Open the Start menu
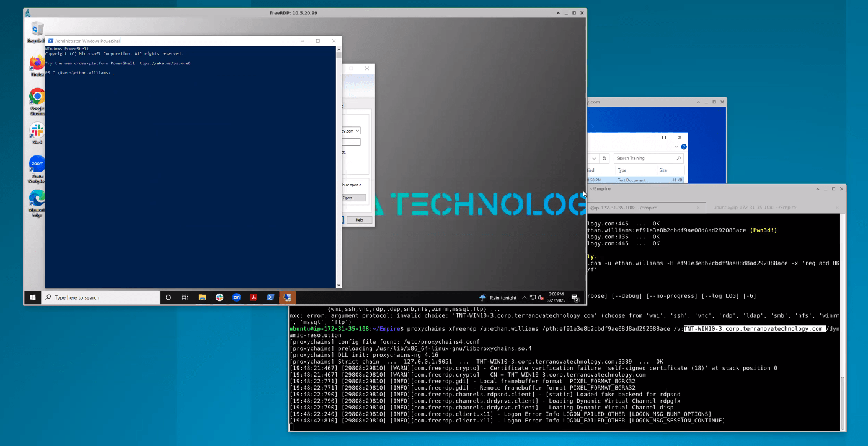868x446 pixels. 32,297
